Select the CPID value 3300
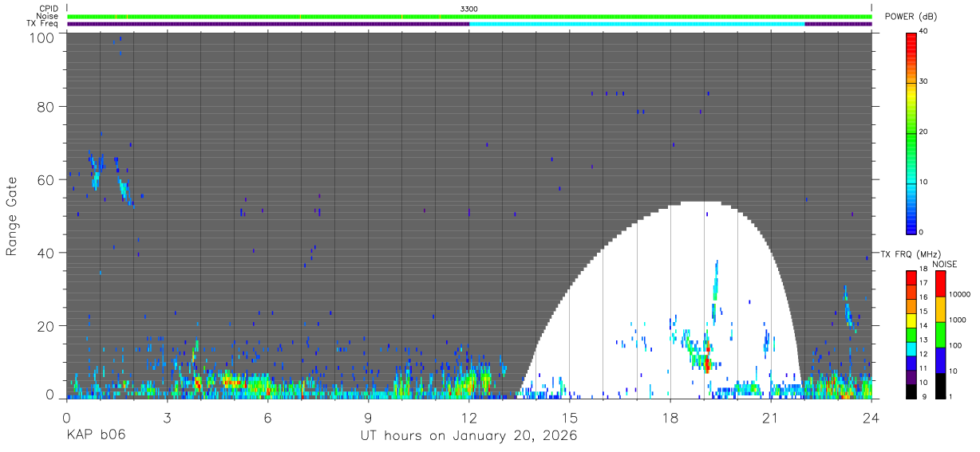This screenshot has width=980, height=452. tap(469, 9)
